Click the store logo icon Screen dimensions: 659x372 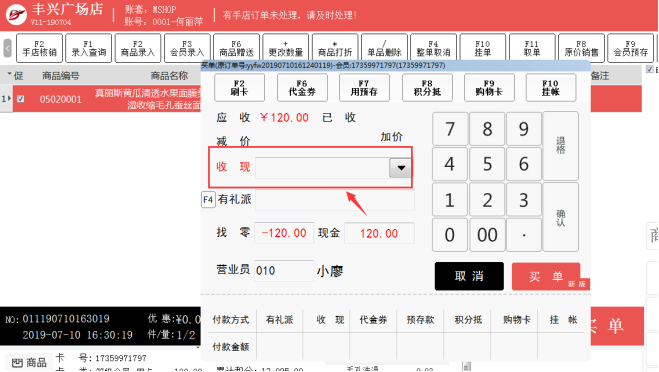(16, 15)
